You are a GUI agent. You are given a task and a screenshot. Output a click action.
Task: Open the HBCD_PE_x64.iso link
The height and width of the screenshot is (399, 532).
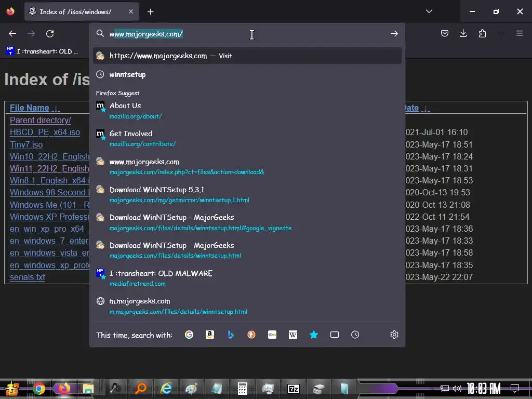[x=45, y=132]
